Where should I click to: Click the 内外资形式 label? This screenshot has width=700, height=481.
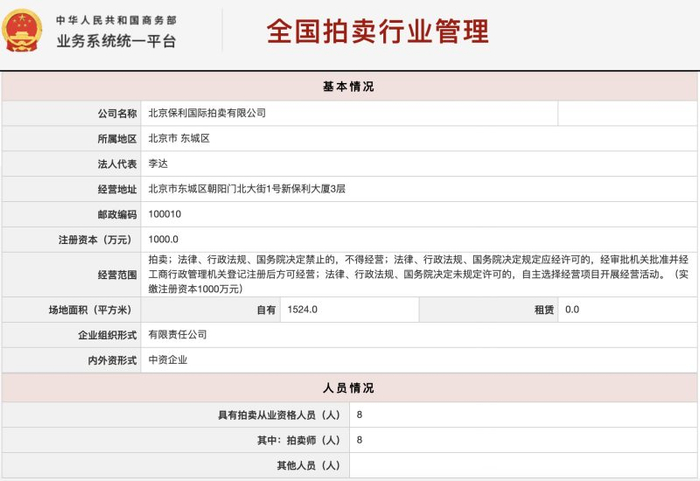112,360
